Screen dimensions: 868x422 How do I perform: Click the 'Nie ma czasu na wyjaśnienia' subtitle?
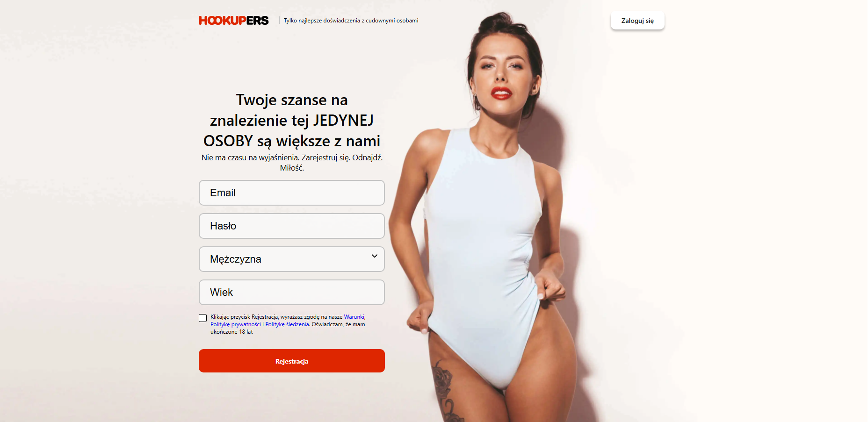tap(292, 163)
